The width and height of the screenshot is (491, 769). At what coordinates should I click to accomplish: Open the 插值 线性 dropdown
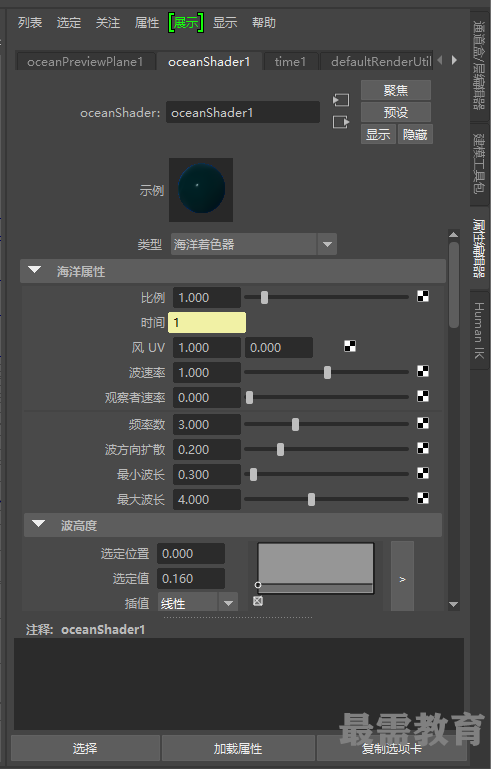[x=198, y=603]
